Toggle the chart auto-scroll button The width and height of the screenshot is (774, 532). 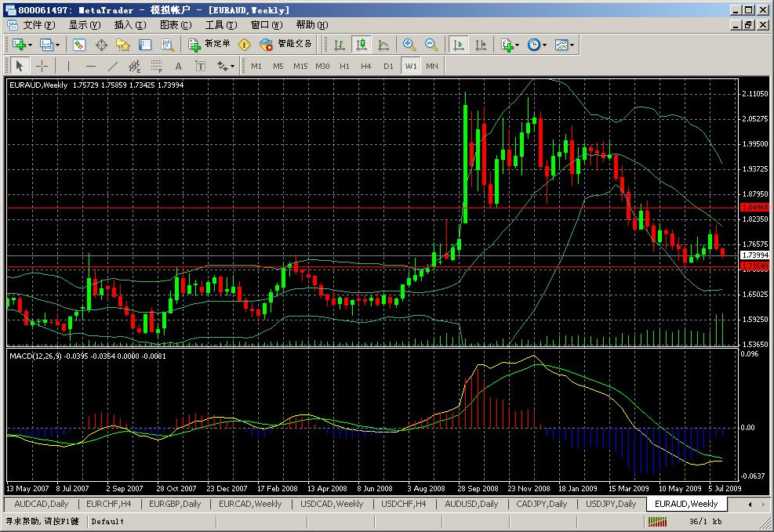459,45
